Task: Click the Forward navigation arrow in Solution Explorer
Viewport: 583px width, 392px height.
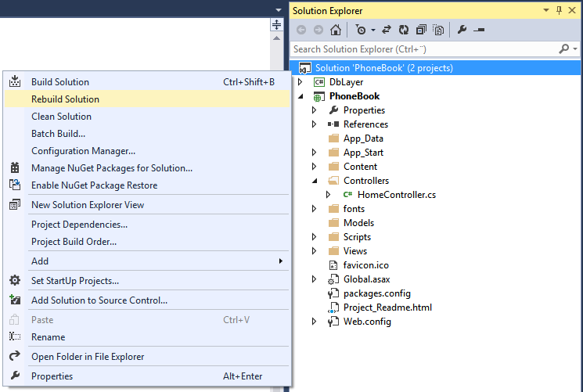Action: point(318,30)
